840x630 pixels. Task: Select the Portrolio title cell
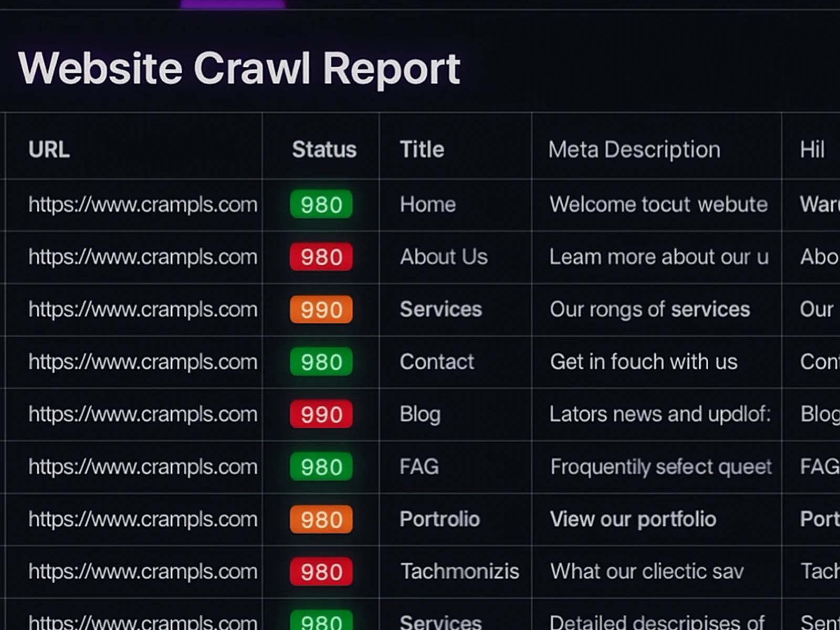[x=440, y=519]
